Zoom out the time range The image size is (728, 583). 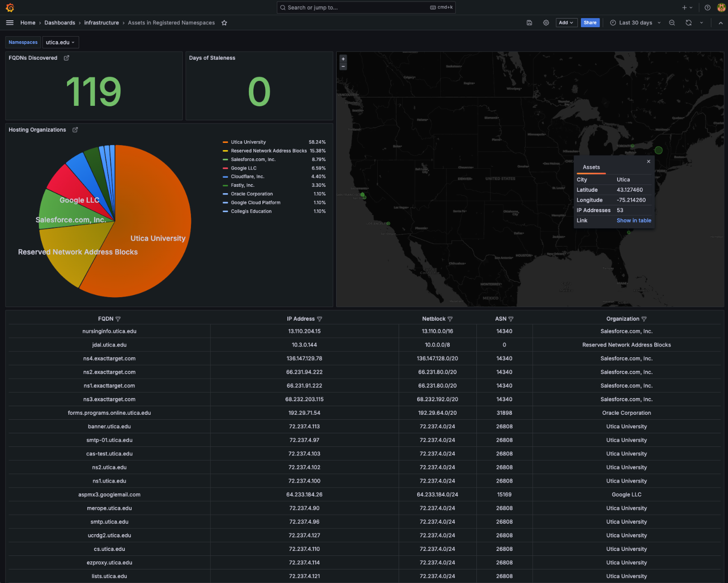coord(672,23)
